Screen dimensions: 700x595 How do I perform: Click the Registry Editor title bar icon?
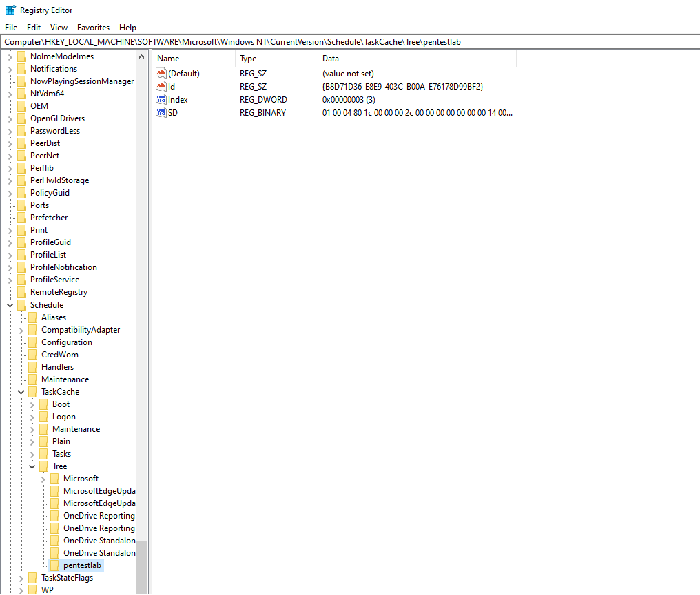click(10, 10)
